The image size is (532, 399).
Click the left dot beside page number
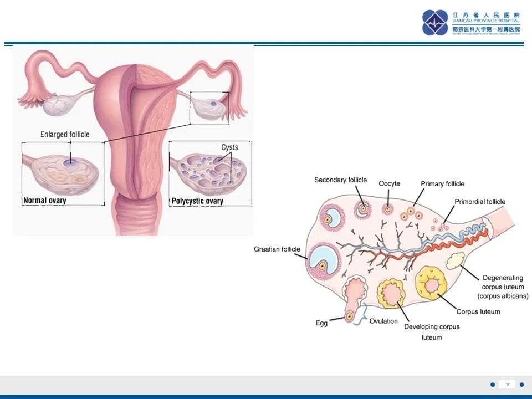(493, 385)
